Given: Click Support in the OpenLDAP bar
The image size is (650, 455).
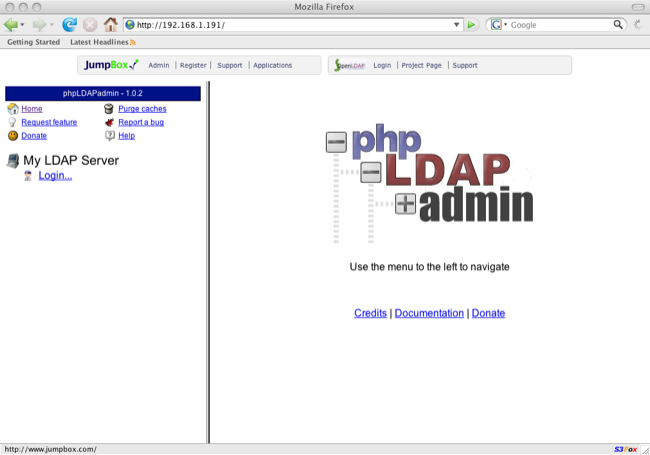Looking at the screenshot, I should (465, 65).
